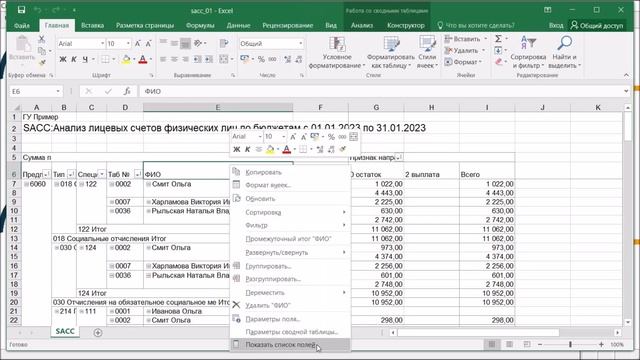Screen dimensions: 640x360
Task: Switch to Page Layout view in status bar
Action: 509,344
